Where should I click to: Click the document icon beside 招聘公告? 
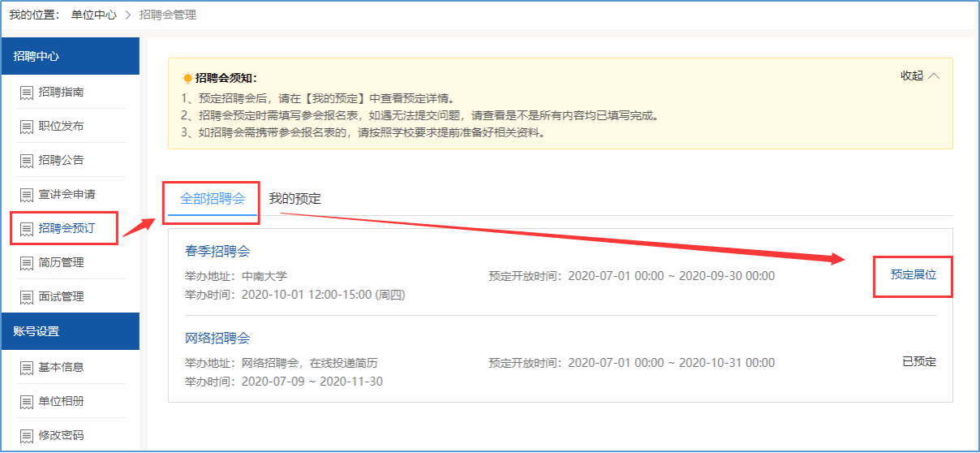click(x=27, y=161)
